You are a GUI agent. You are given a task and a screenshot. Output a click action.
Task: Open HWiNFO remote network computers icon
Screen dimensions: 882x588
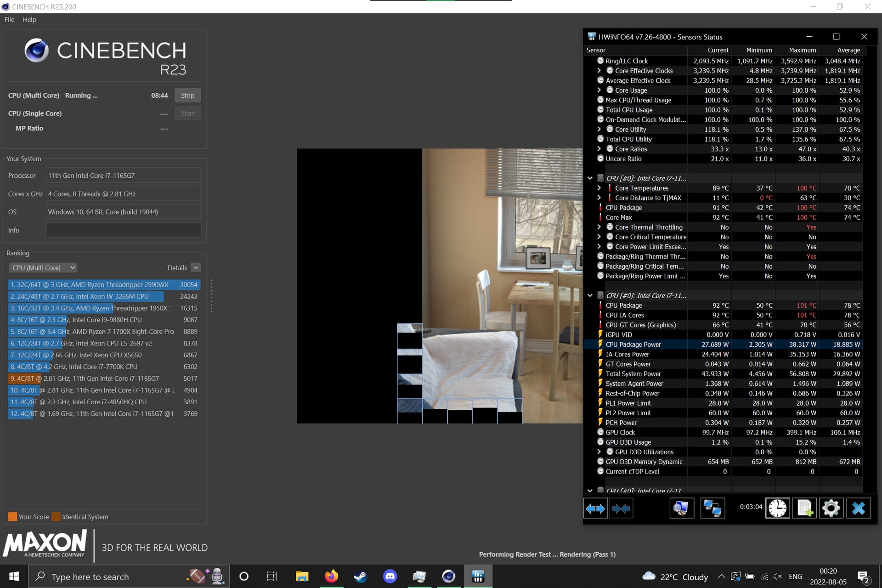[x=712, y=509]
